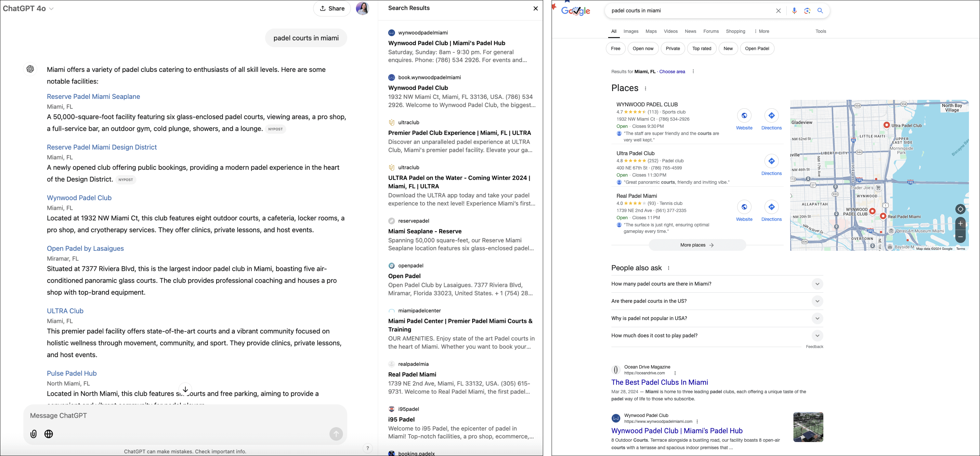This screenshot has width=980, height=456.
Task: Expand 'How much does it cost to play padel?'
Action: pyautogui.click(x=717, y=335)
